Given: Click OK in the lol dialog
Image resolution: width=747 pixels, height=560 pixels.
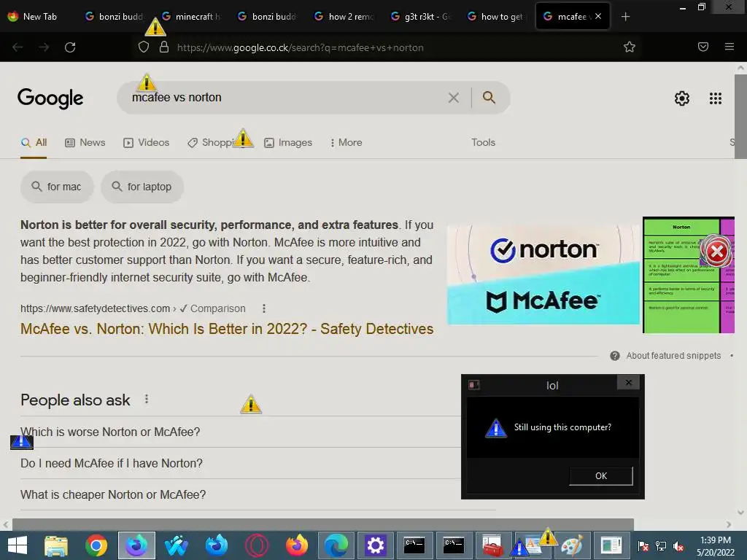Looking at the screenshot, I should [x=601, y=475].
